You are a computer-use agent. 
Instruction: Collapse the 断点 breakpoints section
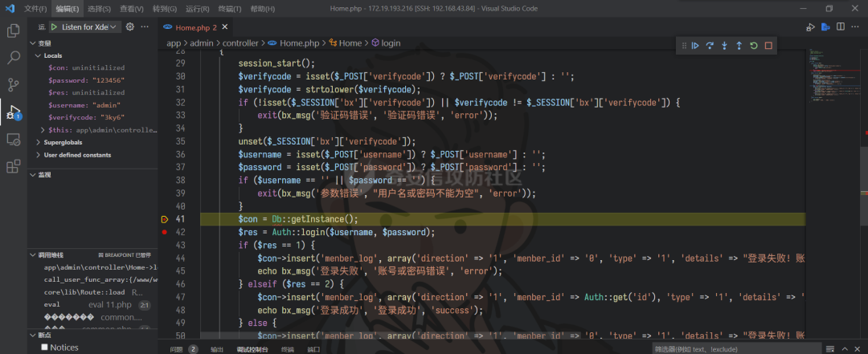click(x=33, y=336)
